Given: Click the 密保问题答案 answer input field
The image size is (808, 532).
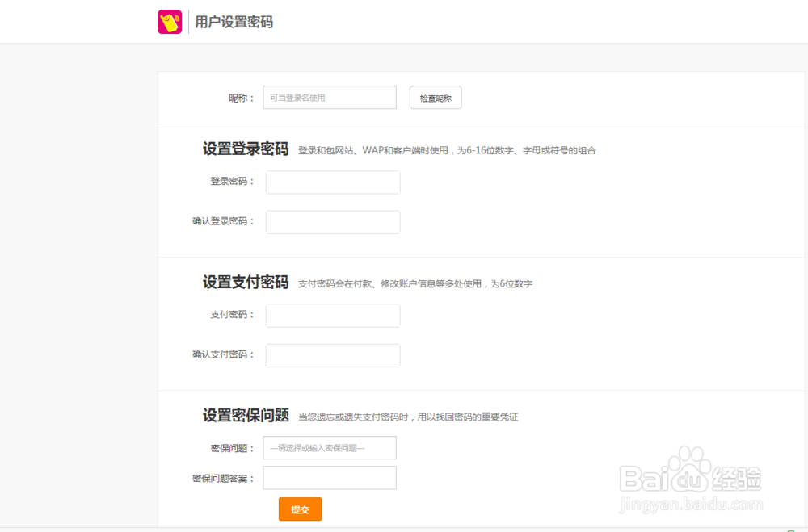Looking at the screenshot, I should point(330,477).
